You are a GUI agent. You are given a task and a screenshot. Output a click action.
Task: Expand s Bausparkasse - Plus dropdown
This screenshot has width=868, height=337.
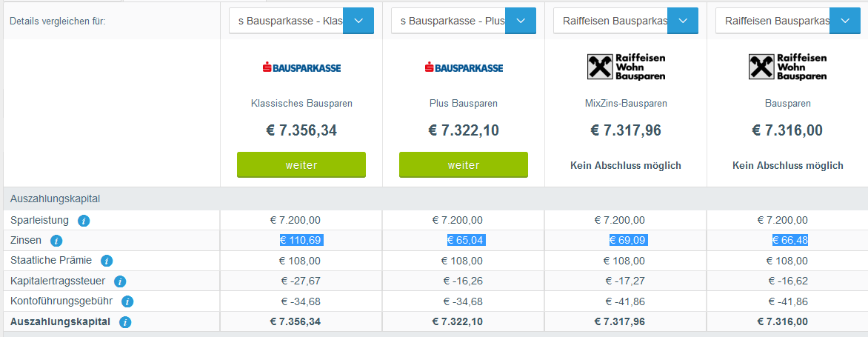coord(521,21)
